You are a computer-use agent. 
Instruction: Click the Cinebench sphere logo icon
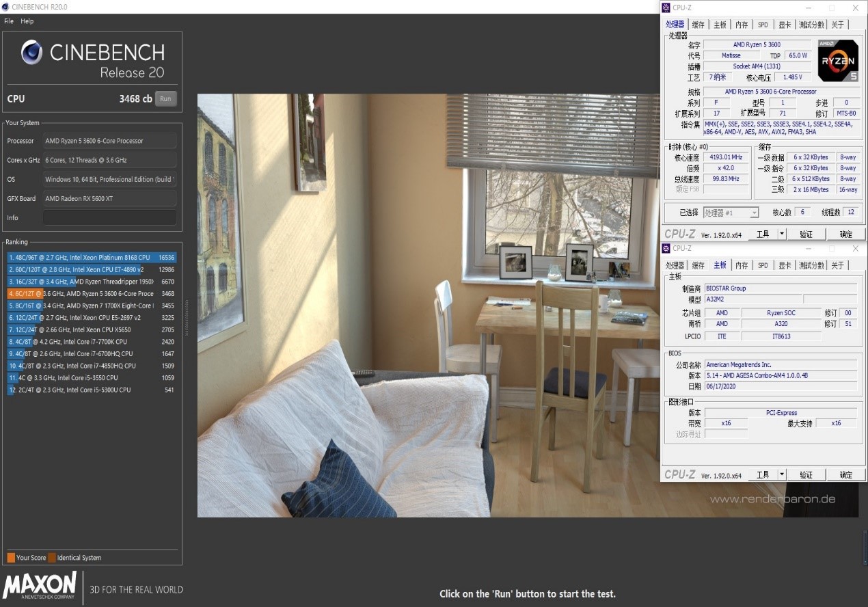(x=31, y=53)
